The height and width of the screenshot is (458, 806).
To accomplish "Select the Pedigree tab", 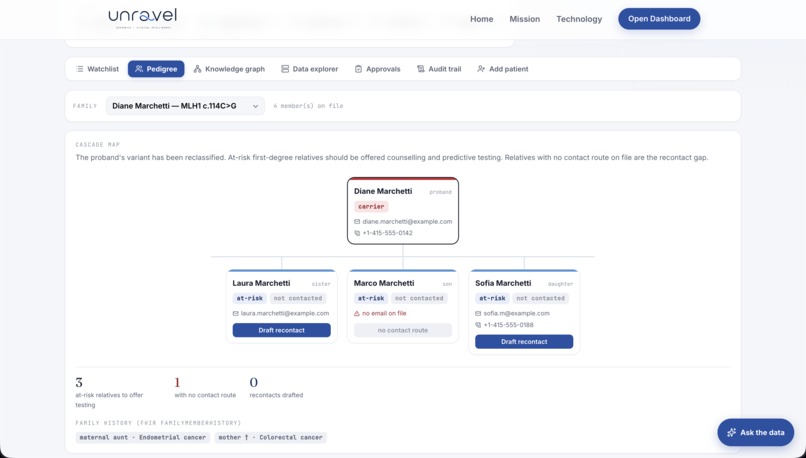I will pyautogui.click(x=156, y=69).
